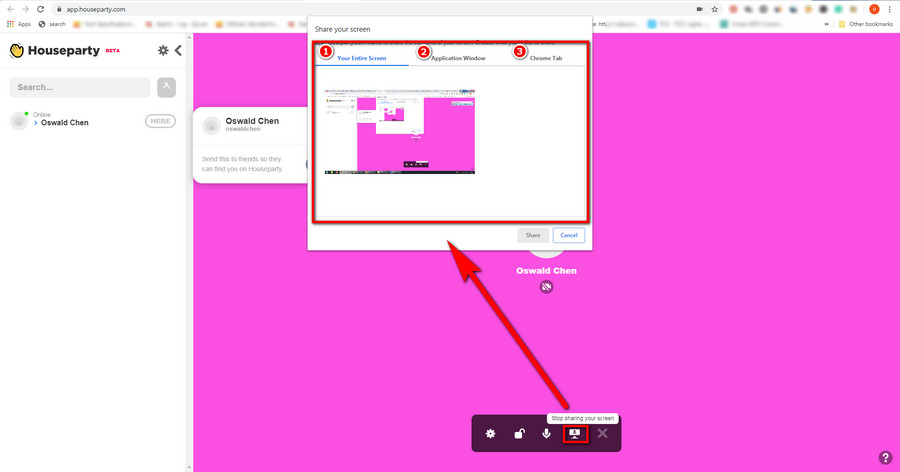Click the site lock padlock icon

[x=59, y=9]
